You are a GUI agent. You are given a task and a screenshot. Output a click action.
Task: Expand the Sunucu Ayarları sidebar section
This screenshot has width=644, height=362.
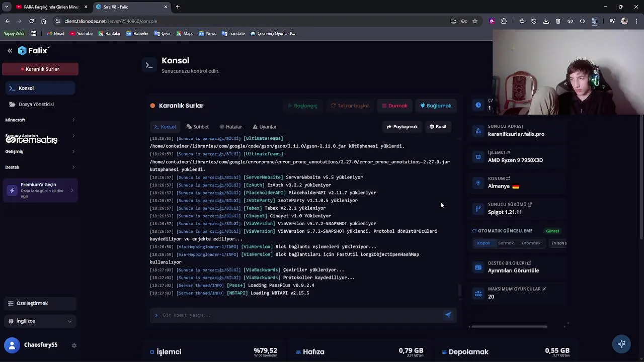tap(40, 136)
